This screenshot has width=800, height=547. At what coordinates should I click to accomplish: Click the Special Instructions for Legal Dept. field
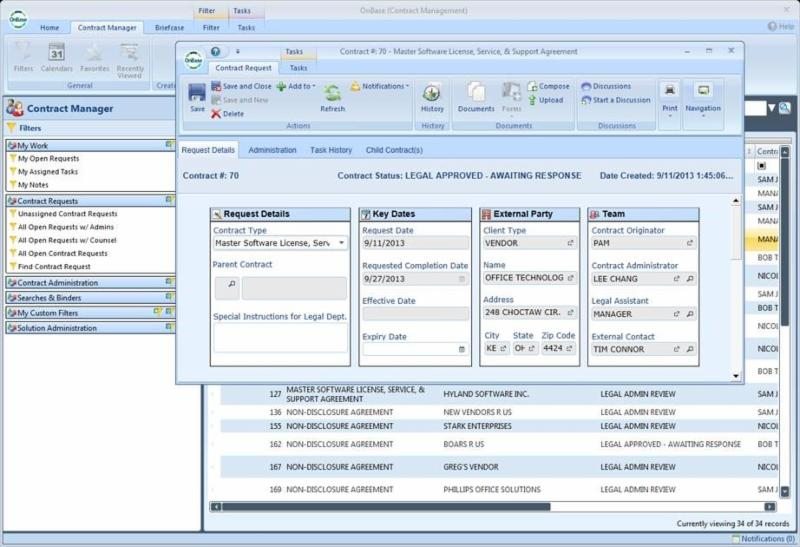click(x=280, y=337)
